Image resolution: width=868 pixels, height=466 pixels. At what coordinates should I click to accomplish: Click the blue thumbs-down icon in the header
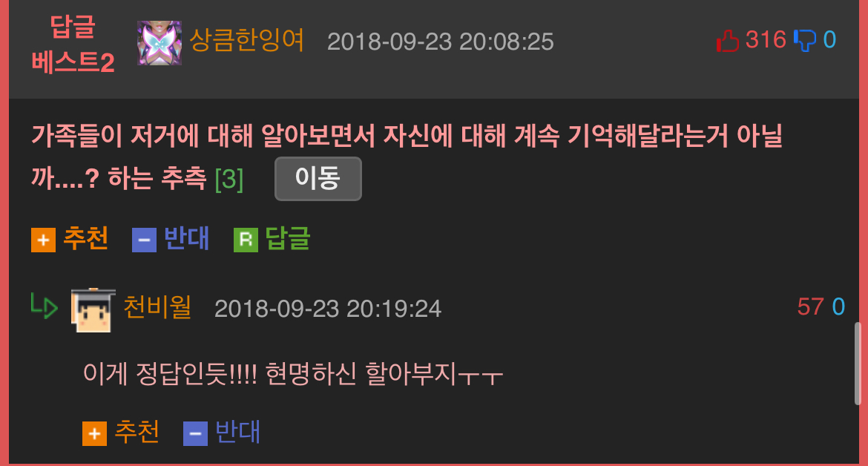click(x=805, y=40)
